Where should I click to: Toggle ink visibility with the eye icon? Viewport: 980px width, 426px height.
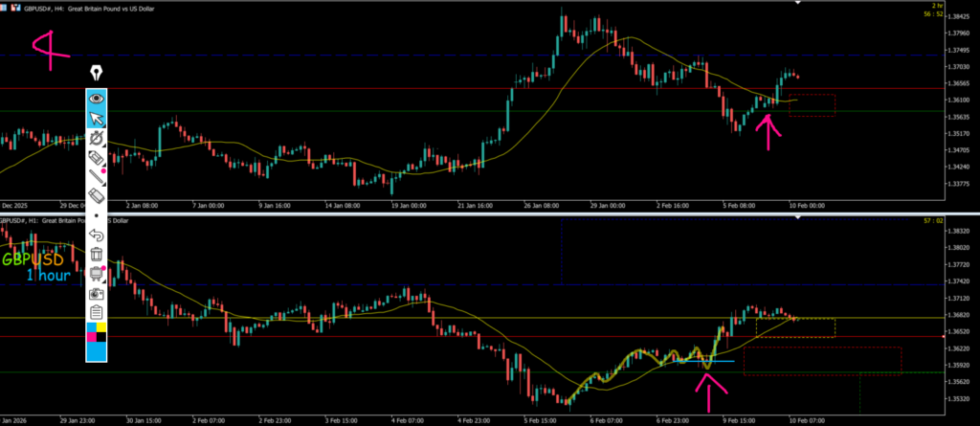[96, 98]
